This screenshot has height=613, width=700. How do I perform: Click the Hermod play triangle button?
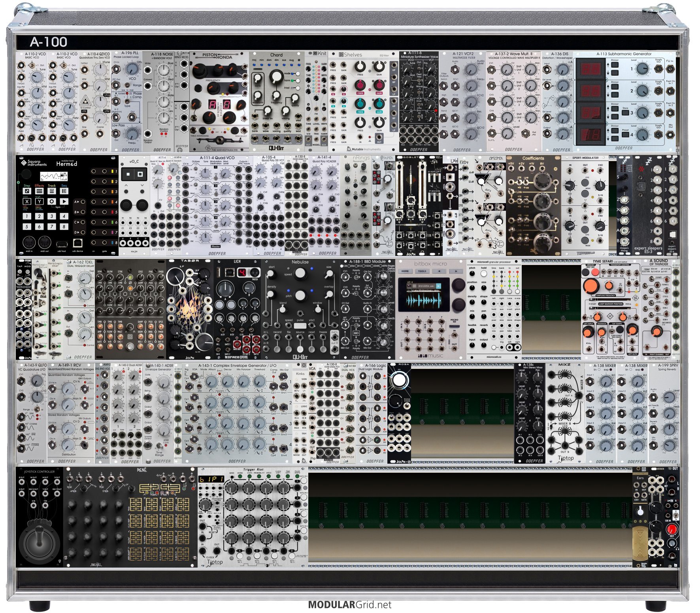[64, 201]
